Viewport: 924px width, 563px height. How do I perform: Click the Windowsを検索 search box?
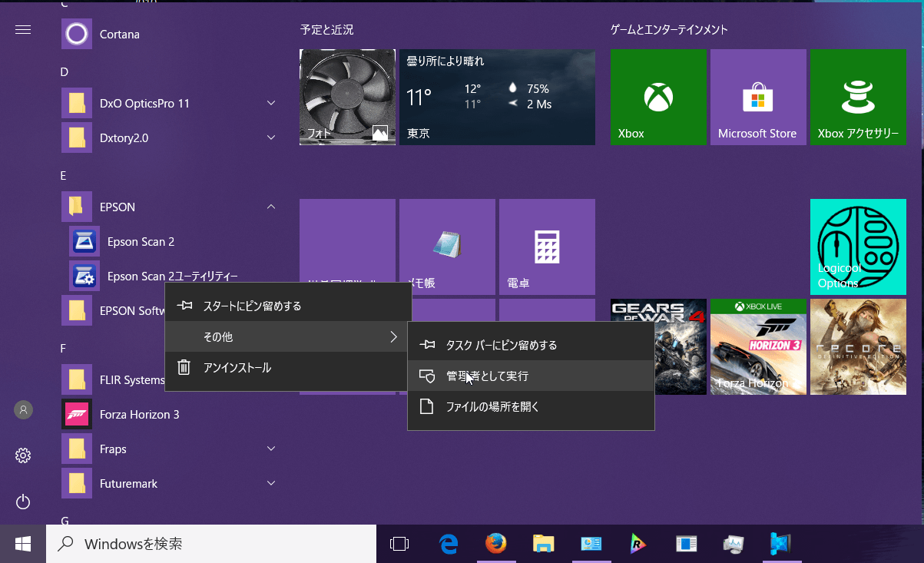tap(211, 544)
